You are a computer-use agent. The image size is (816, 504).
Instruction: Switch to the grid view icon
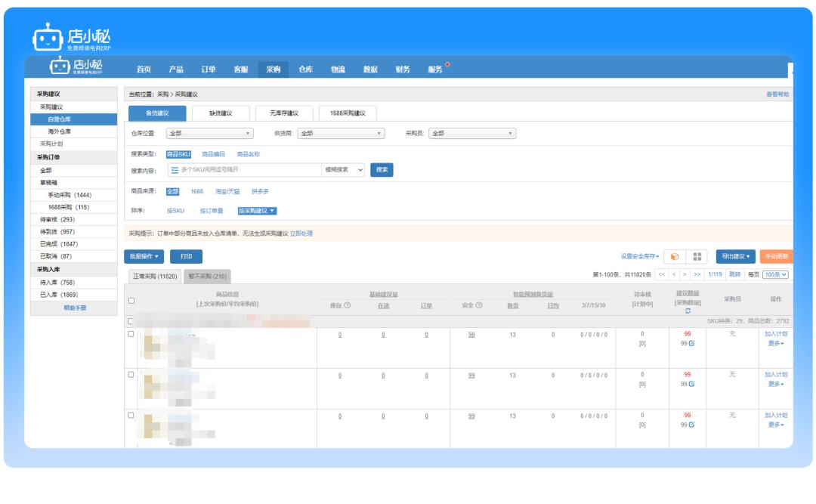[x=697, y=257]
